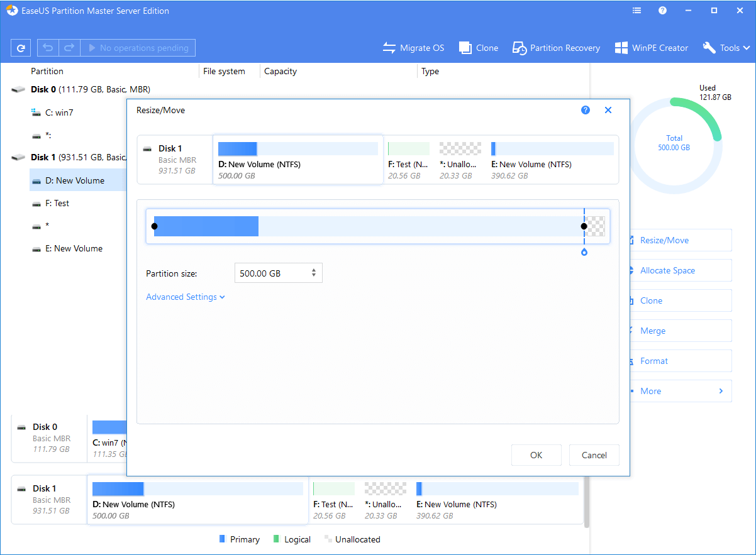Viewport: 756px width, 555px height.
Task: Click the undo arrow icon
Action: tap(48, 48)
